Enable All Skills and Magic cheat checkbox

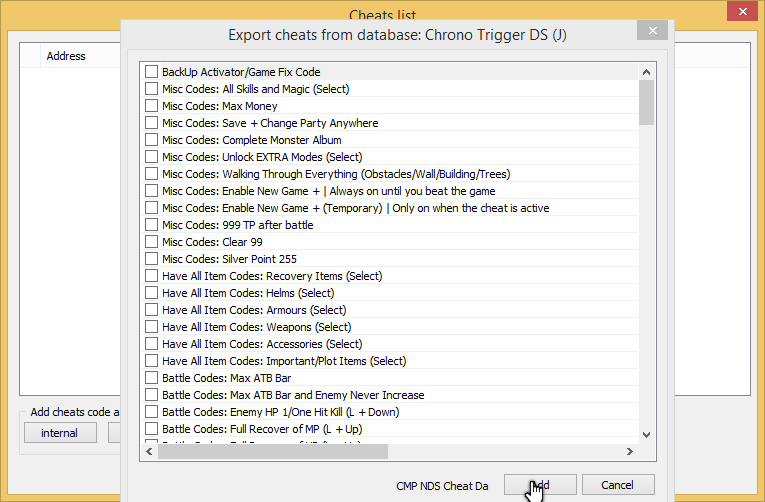tap(151, 89)
